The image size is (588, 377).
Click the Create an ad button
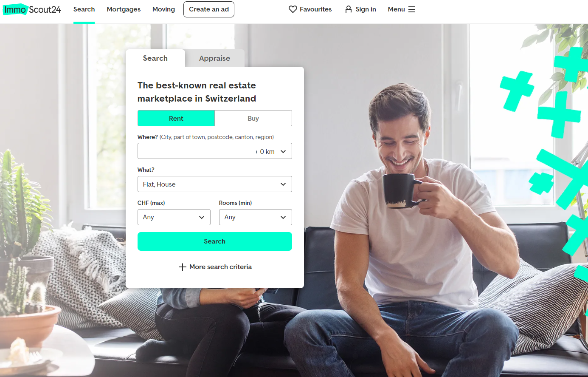click(209, 9)
